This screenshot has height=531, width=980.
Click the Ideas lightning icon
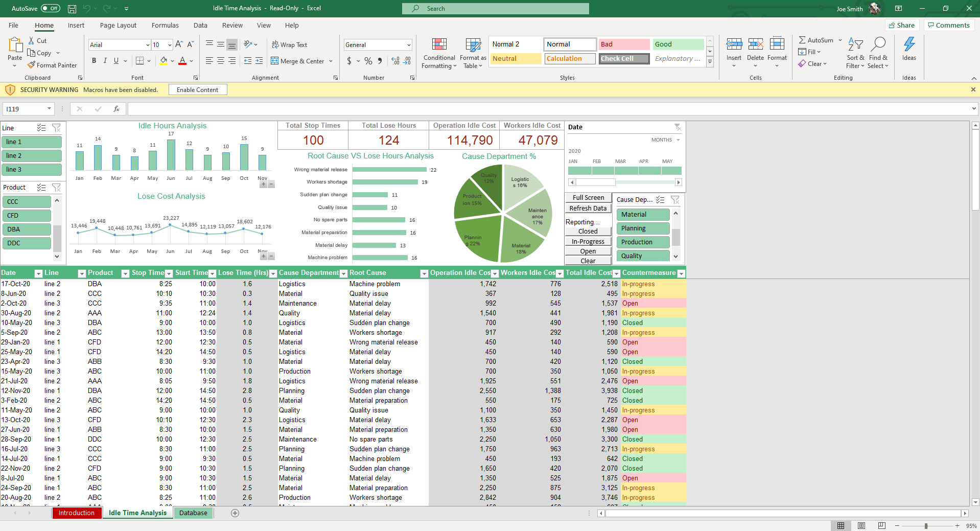(909, 44)
